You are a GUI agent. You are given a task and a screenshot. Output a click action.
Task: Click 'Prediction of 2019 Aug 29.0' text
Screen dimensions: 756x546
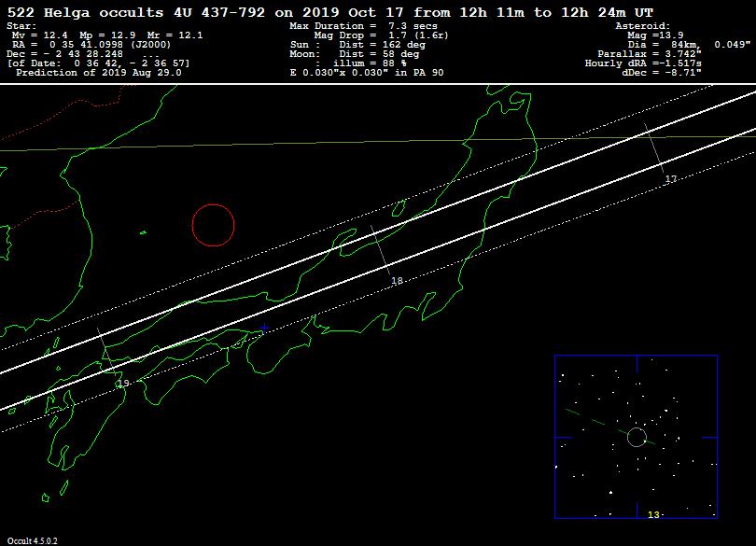pyautogui.click(x=99, y=73)
